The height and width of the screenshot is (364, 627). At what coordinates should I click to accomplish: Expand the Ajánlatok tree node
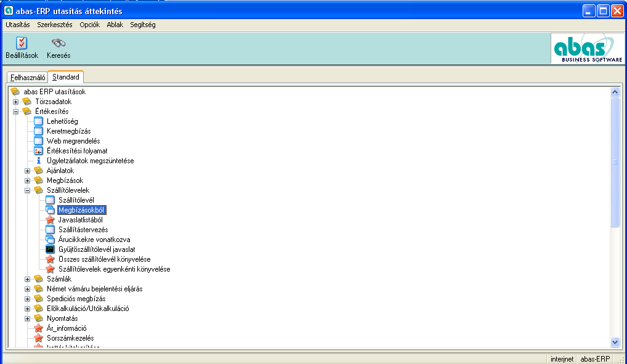pos(27,171)
